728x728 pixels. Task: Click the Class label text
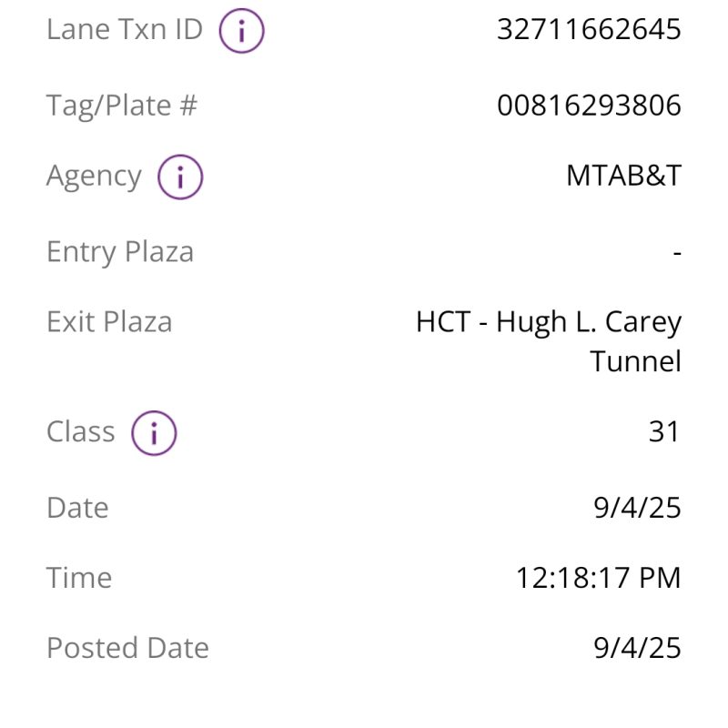point(81,431)
